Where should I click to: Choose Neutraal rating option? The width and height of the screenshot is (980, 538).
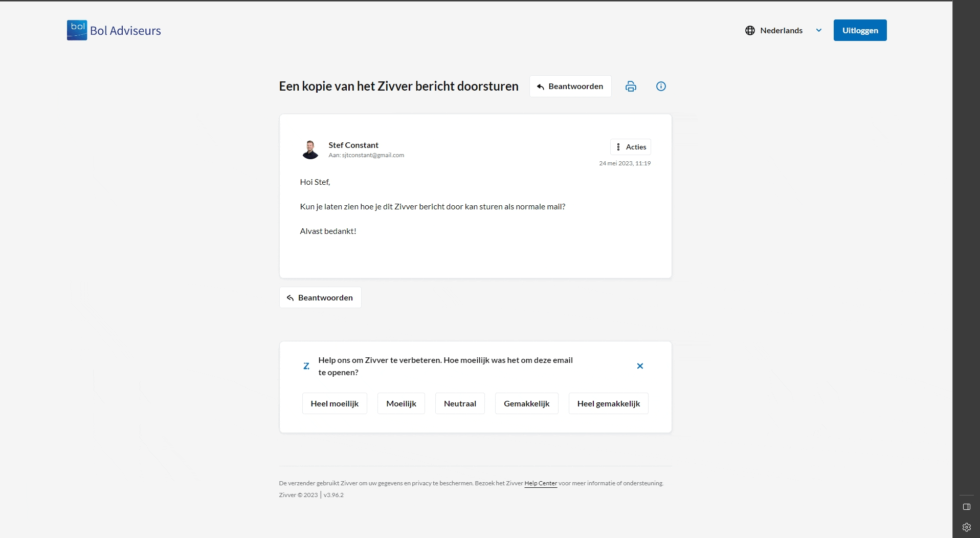[x=460, y=403]
